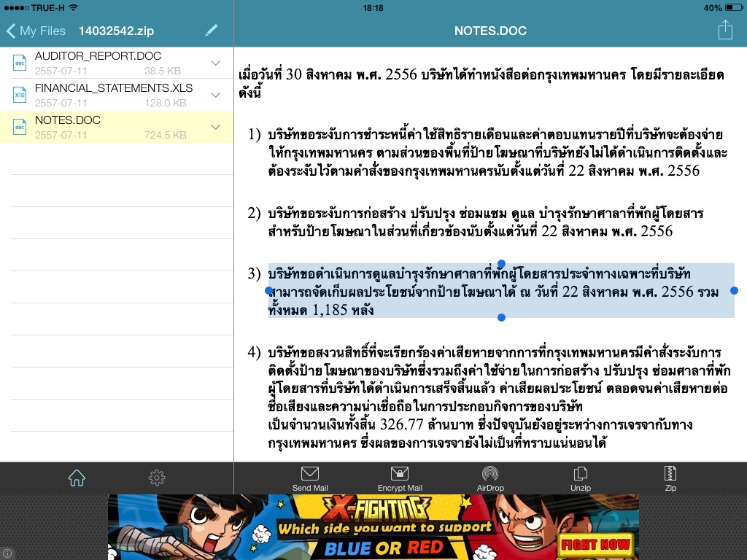Expand options for NOTES.DOC
Image resolution: width=747 pixels, height=560 pixels.
tap(216, 127)
